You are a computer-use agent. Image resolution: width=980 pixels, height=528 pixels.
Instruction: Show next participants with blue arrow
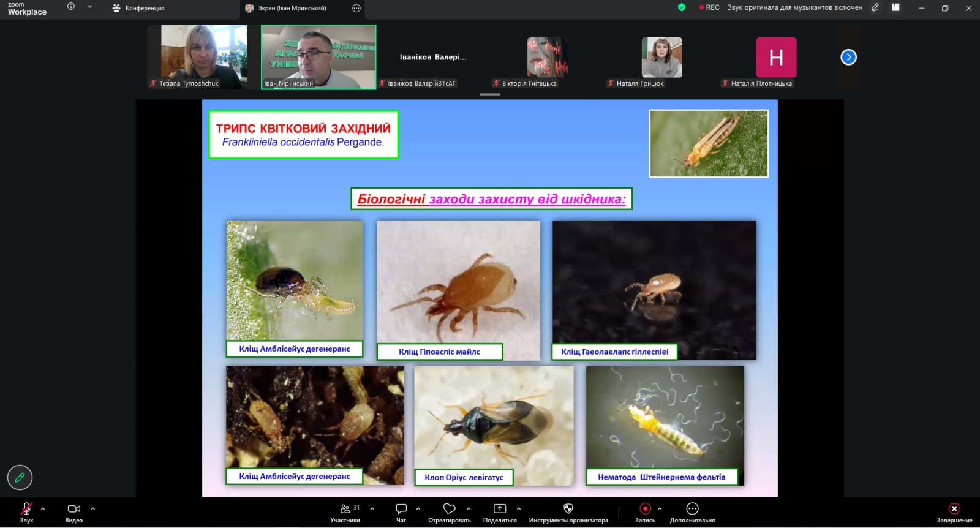pyautogui.click(x=848, y=57)
